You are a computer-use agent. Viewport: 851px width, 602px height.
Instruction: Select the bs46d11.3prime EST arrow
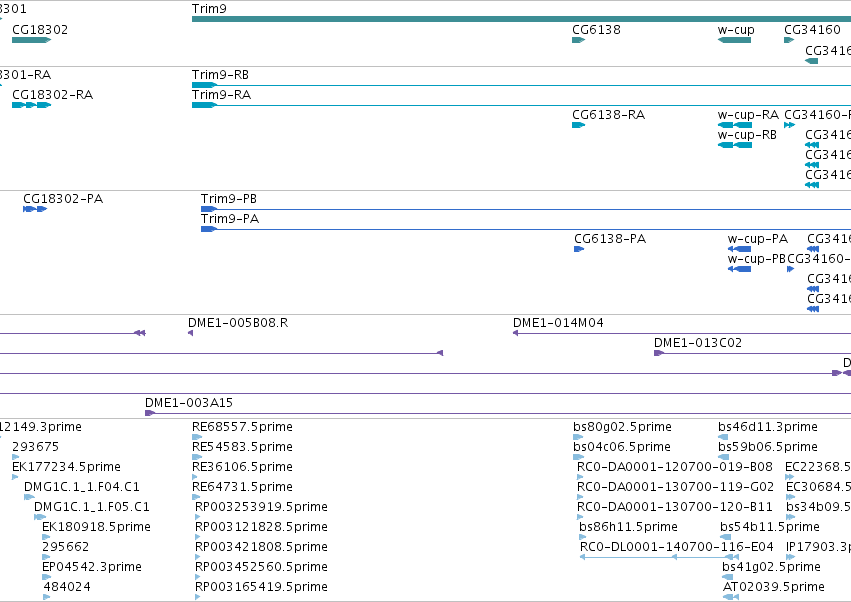(723, 437)
